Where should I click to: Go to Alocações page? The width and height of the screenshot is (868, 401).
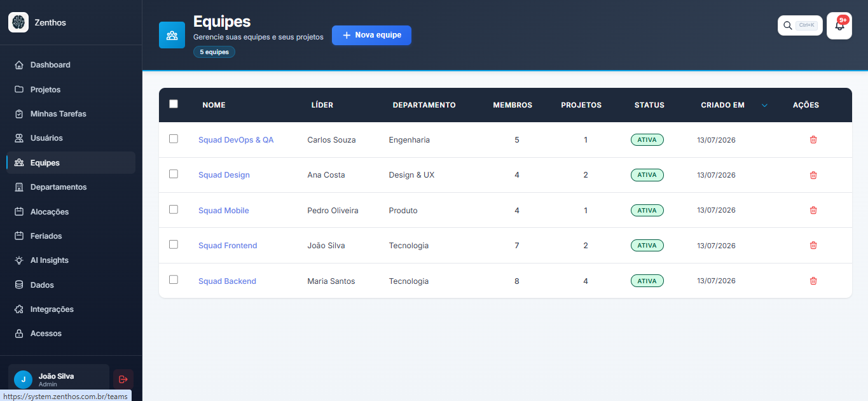(71, 212)
